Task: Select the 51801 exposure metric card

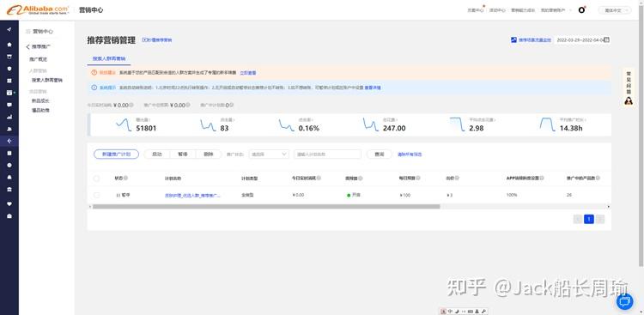Action: [136, 124]
